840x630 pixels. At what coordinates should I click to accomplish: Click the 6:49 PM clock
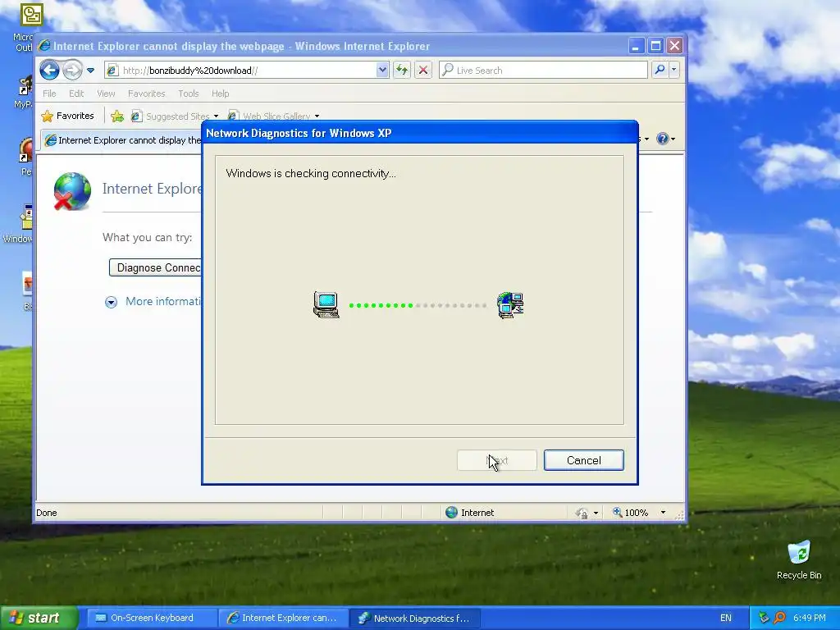[809, 618]
